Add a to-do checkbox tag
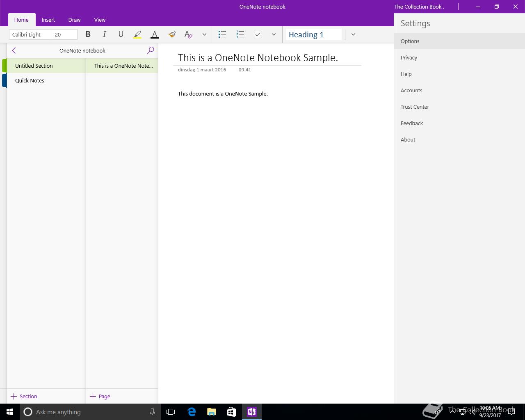Viewport: 525px width, 420px height. 258,34
